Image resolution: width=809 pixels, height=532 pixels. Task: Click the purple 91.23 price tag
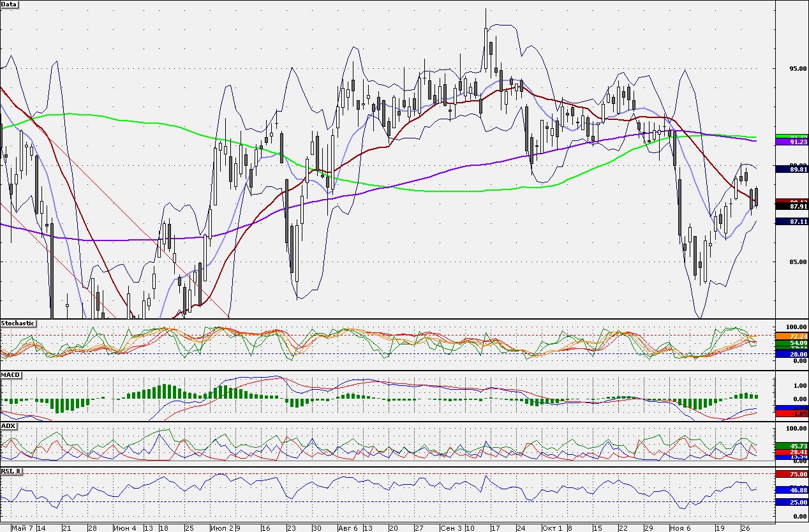pyautogui.click(x=791, y=142)
